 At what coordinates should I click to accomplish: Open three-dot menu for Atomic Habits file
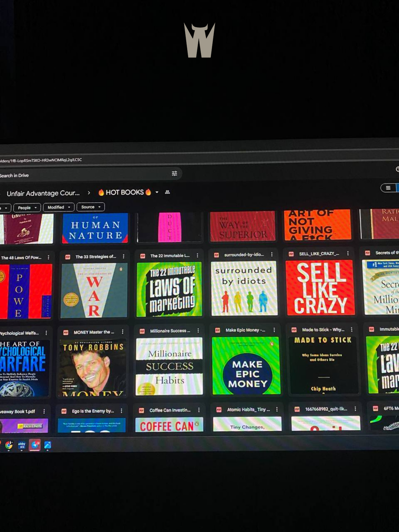(x=277, y=409)
